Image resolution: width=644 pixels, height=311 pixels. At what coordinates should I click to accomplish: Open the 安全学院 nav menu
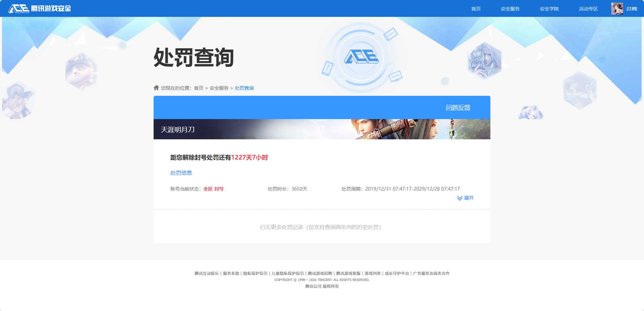click(549, 9)
